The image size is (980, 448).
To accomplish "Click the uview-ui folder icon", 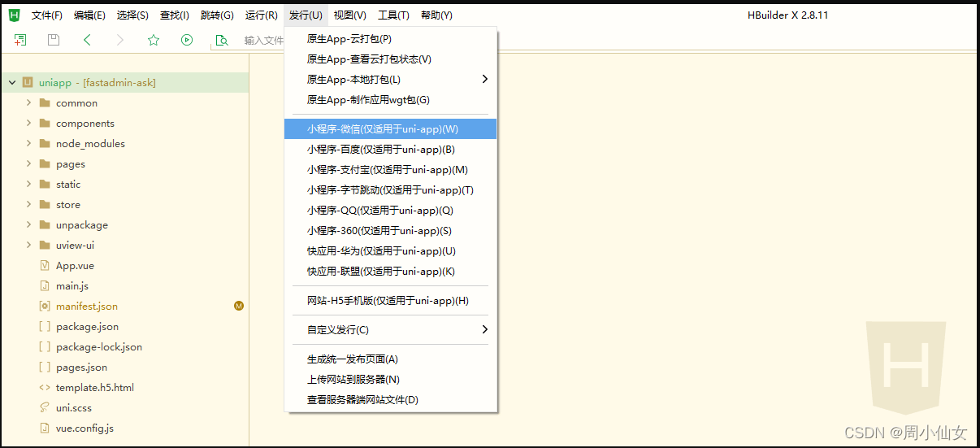I will [45, 246].
